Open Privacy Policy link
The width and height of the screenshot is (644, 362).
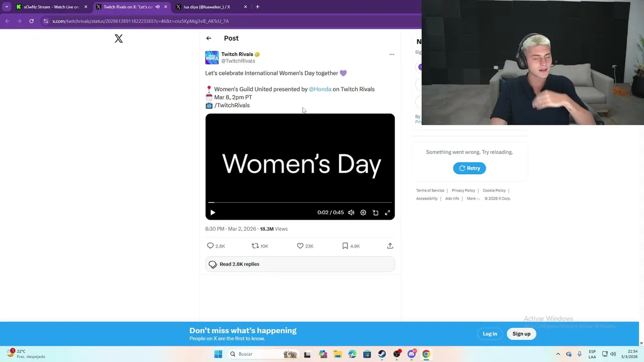click(x=463, y=191)
